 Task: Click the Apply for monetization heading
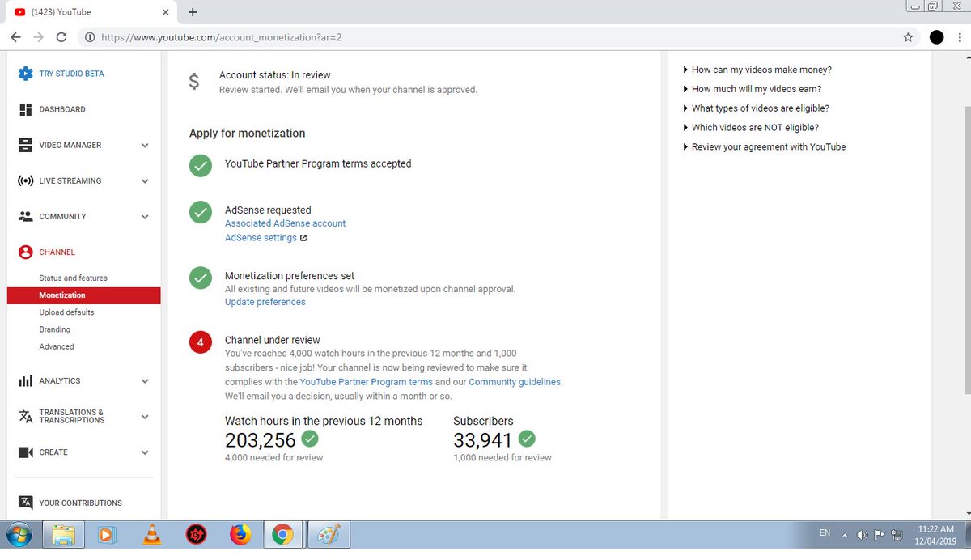(x=248, y=134)
